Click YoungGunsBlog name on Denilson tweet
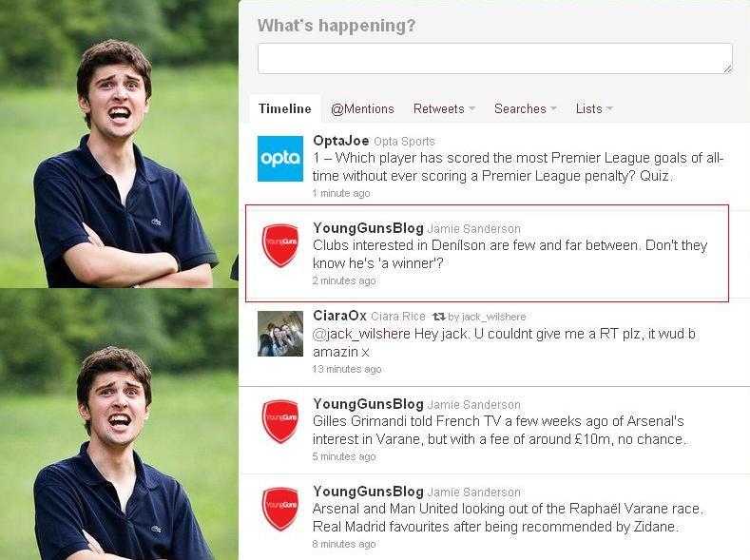 [368, 228]
